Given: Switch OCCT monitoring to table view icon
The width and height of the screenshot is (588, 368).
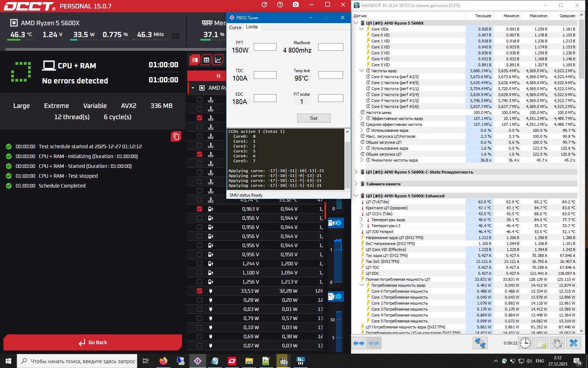Looking at the screenshot, I should (206, 60).
